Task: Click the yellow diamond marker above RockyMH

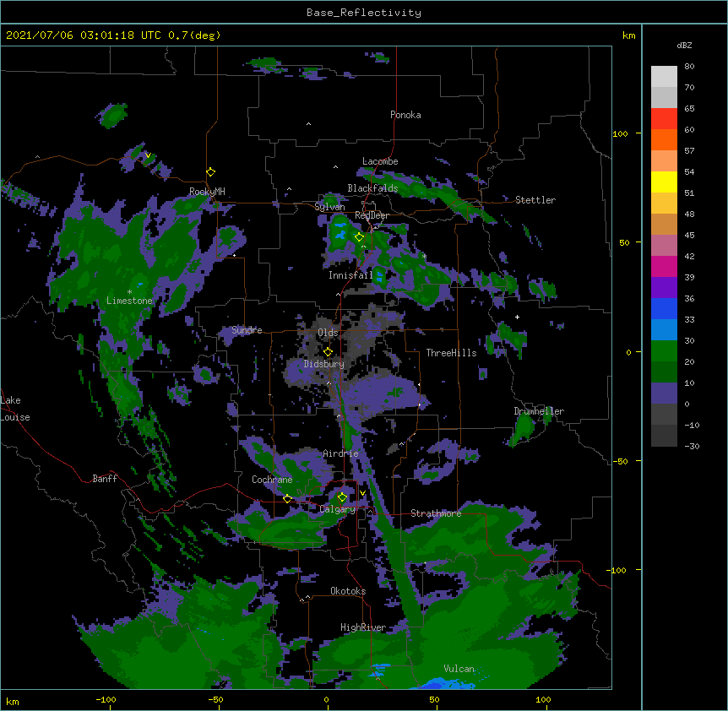Action: pos(211,172)
